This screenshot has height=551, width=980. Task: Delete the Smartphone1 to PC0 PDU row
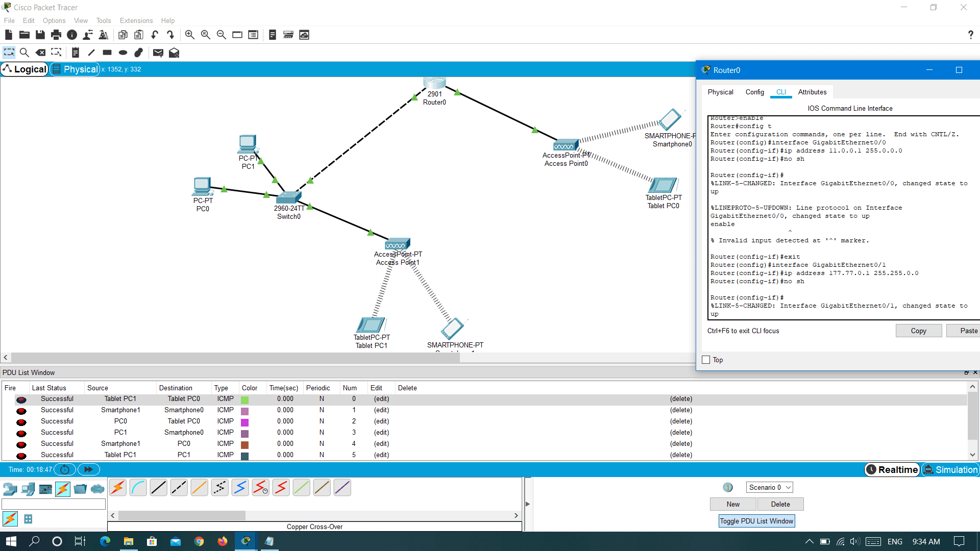(x=681, y=443)
